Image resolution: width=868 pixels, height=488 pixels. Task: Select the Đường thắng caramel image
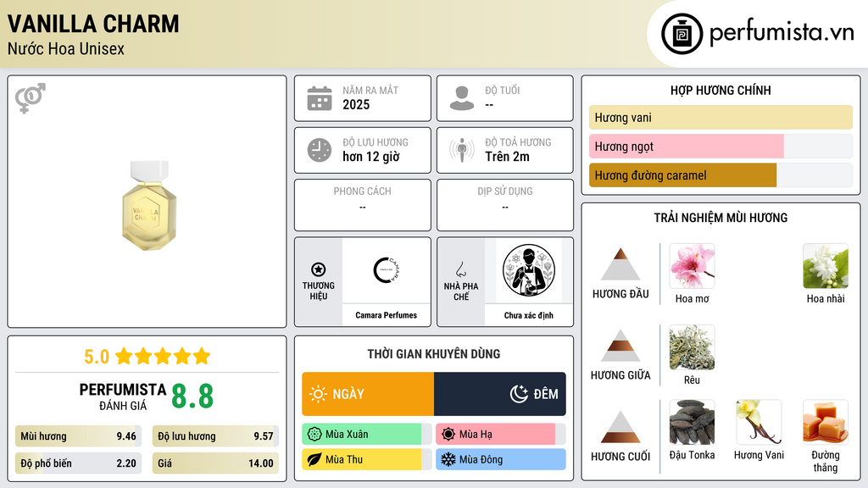tap(826, 422)
